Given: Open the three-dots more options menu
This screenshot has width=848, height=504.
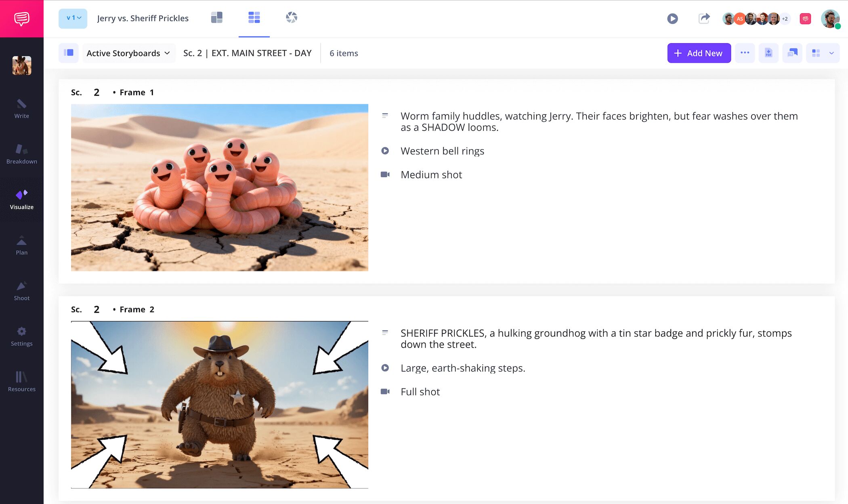Looking at the screenshot, I should 745,53.
